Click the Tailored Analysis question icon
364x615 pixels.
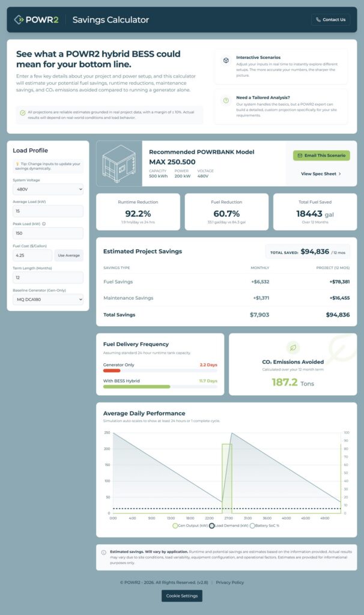pyautogui.click(x=226, y=100)
